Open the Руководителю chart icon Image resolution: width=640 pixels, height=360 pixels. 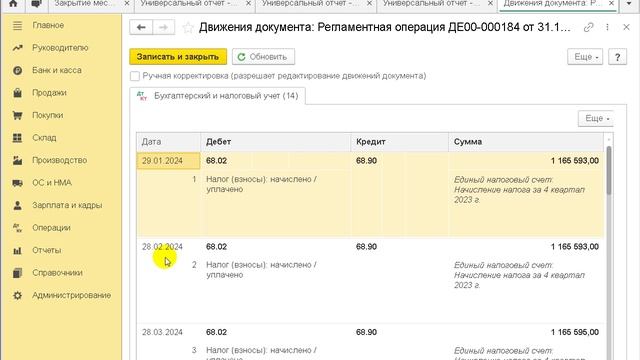(x=17, y=48)
